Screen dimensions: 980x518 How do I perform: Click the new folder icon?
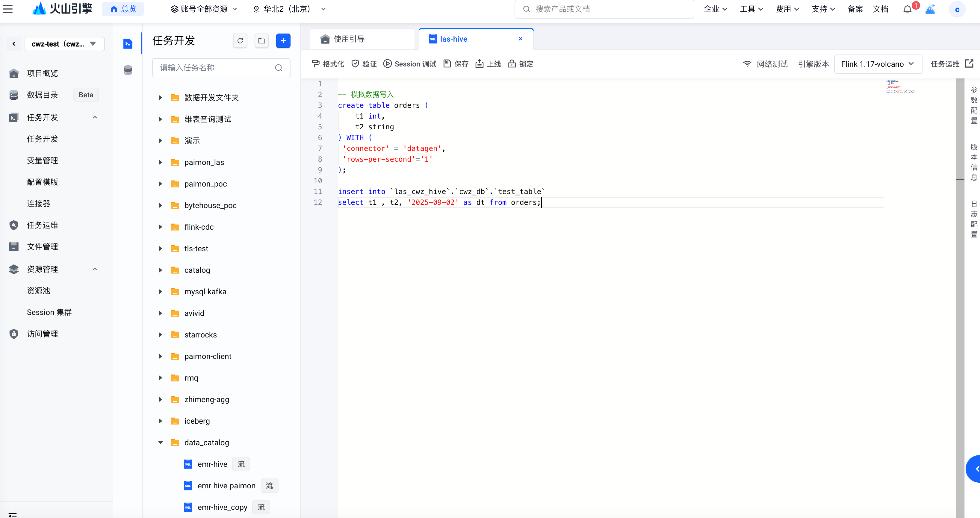tap(262, 41)
